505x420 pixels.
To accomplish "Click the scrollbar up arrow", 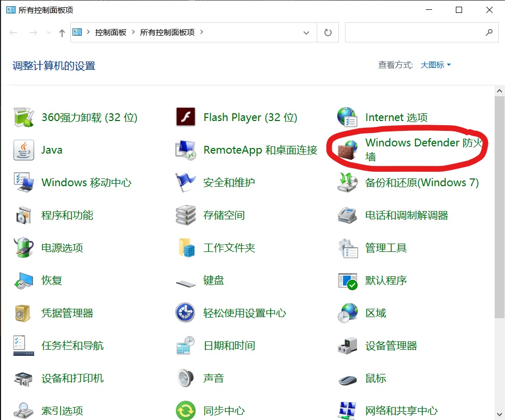I will (499, 91).
